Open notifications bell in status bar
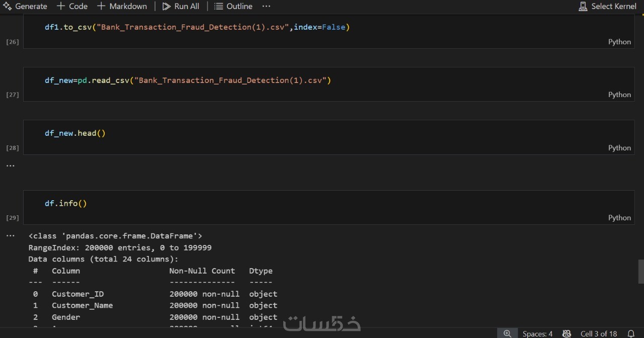This screenshot has height=338, width=644. click(x=631, y=333)
